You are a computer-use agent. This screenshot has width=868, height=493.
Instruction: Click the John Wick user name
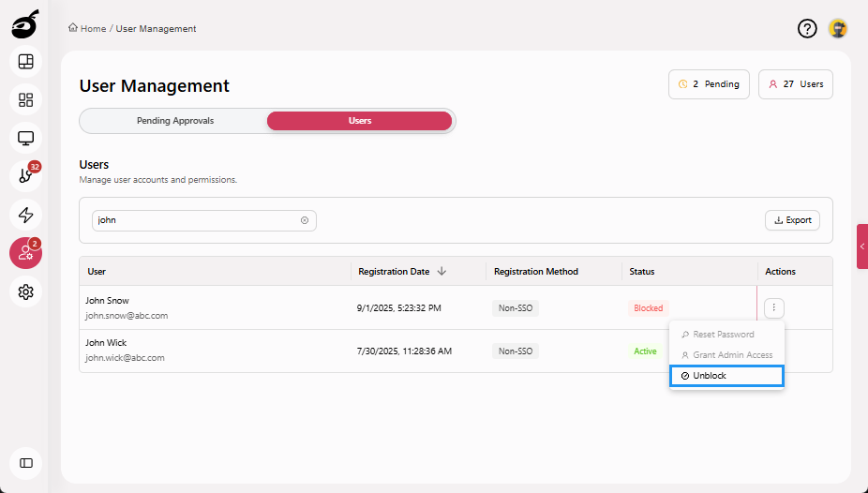pos(106,342)
